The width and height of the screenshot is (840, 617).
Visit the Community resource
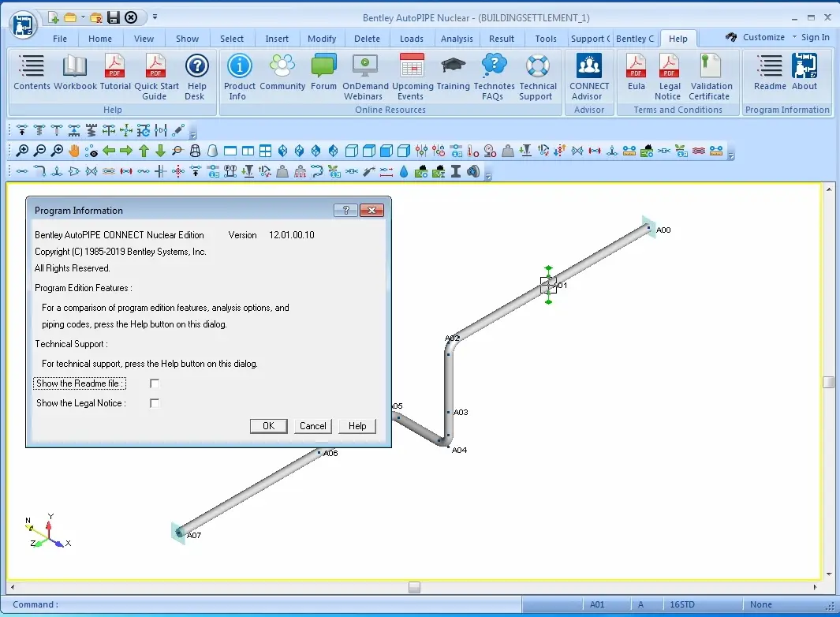point(282,73)
